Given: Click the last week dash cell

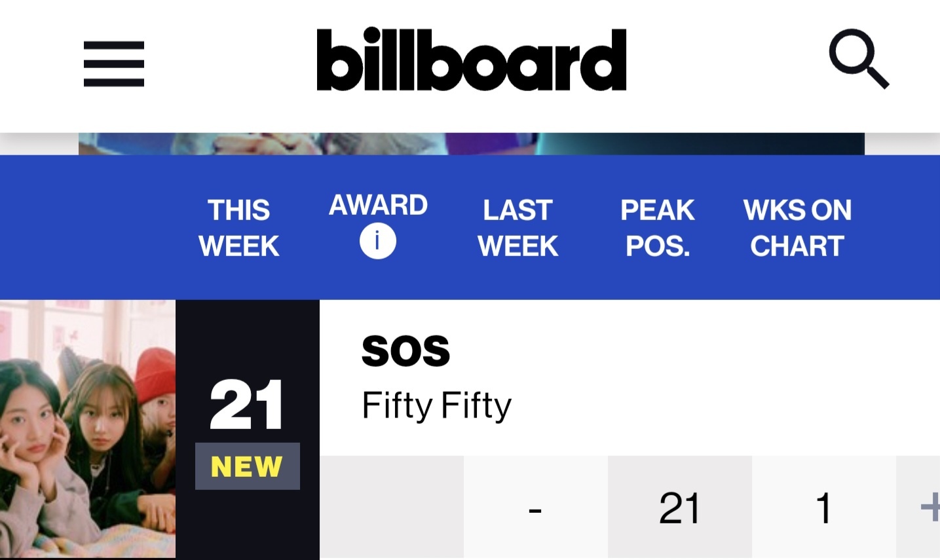Looking at the screenshot, I should coord(536,507).
